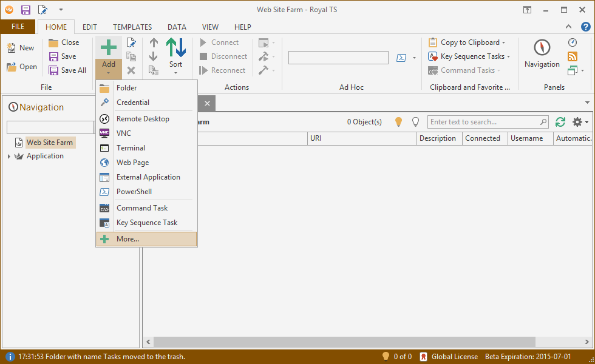Click Enter text to search field
This screenshot has width=595, height=364.
click(488, 122)
